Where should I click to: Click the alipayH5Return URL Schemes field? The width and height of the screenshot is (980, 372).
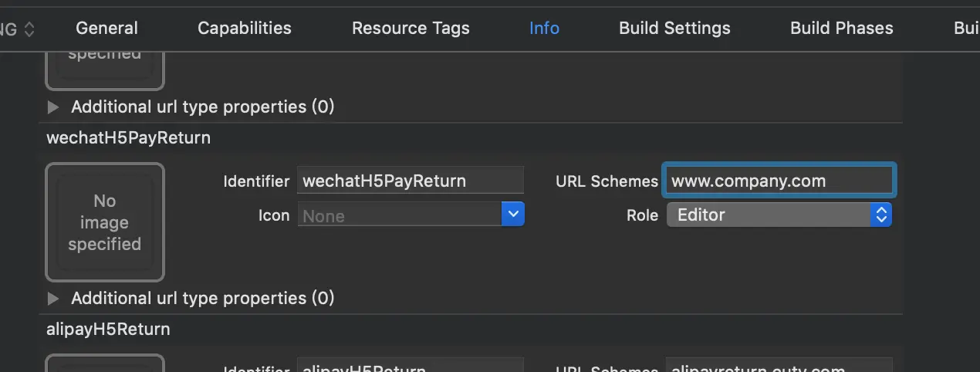tap(779, 366)
